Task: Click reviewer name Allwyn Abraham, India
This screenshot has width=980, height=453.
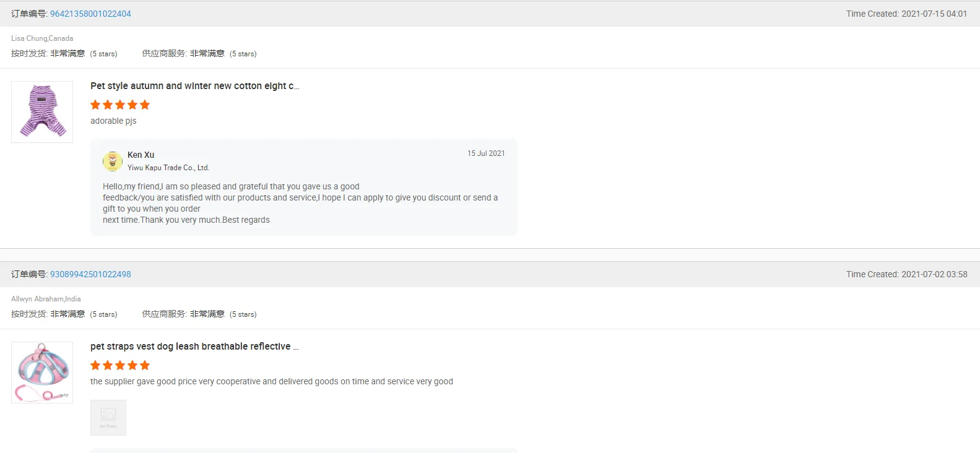Action: (46, 299)
